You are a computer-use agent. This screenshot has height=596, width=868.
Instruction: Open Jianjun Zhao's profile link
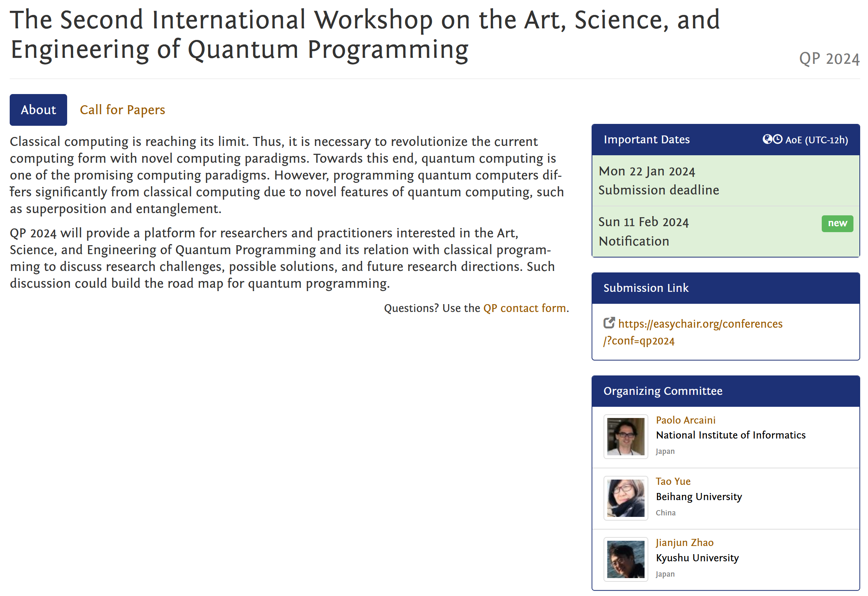pos(685,543)
